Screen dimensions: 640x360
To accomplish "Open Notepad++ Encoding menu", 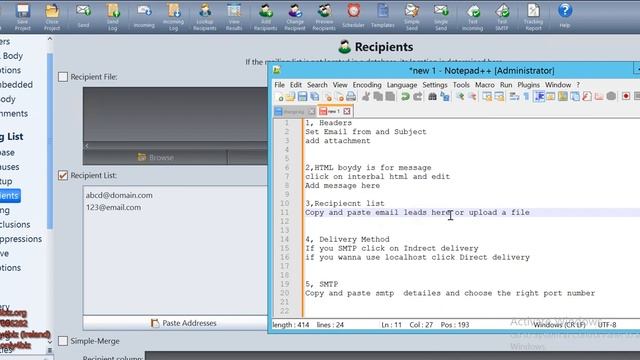I will (367, 85).
